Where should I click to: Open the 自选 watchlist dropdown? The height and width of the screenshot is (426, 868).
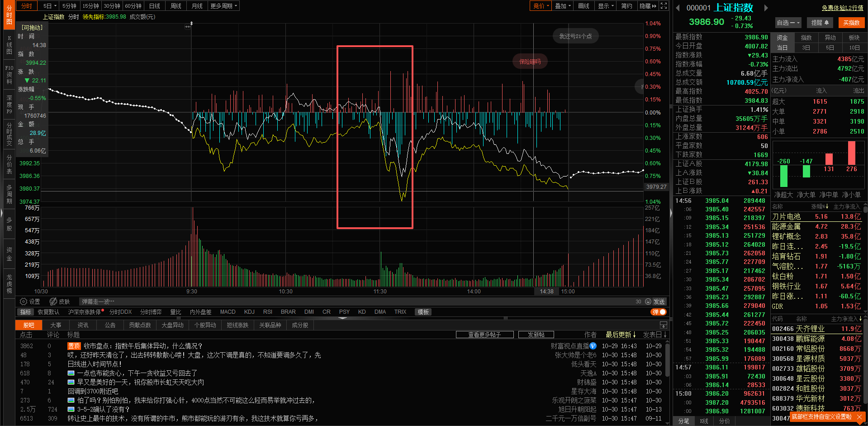click(788, 23)
